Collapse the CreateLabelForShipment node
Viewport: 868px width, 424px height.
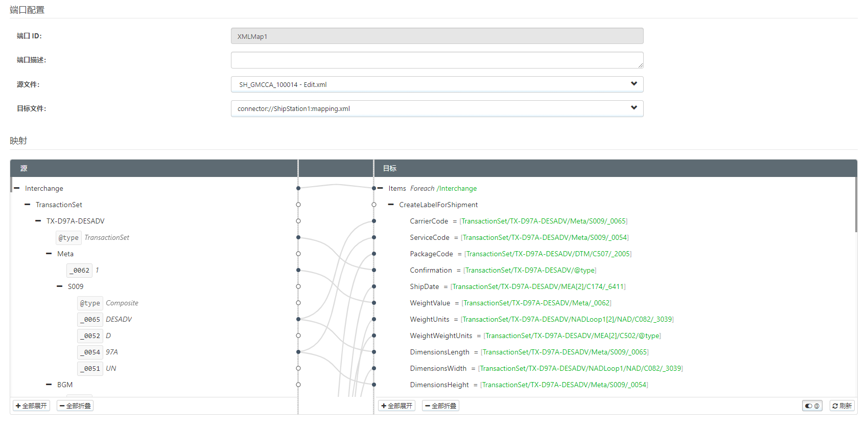click(x=391, y=205)
